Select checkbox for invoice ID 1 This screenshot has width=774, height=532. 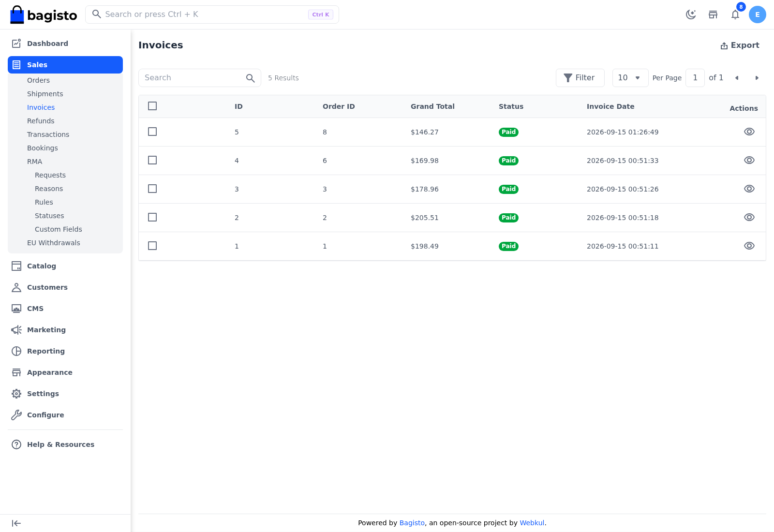(152, 246)
